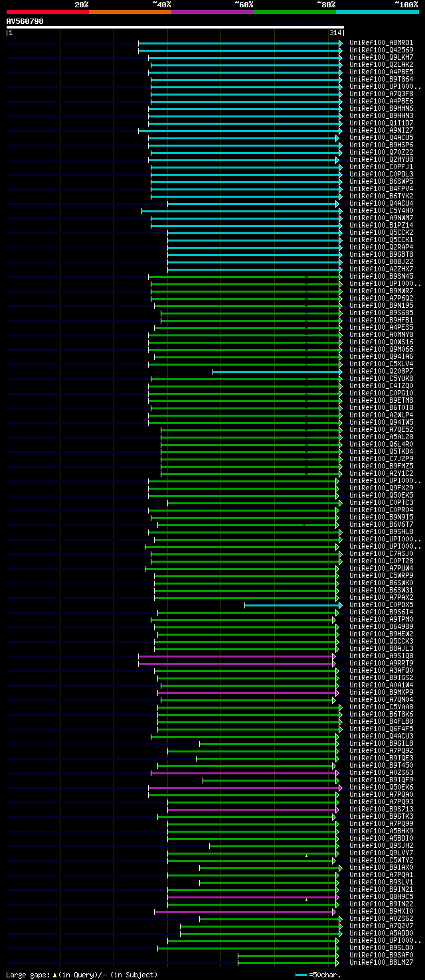Select hit label UniRef100_C0PG10

coord(381,393)
